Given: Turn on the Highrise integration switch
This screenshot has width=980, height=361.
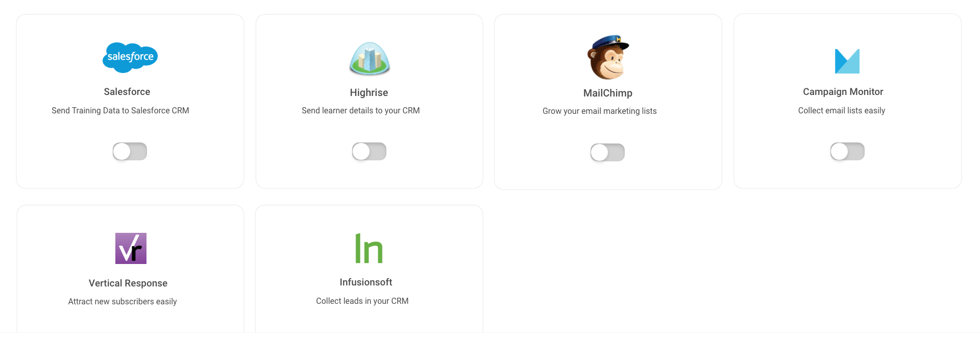Looking at the screenshot, I should pyautogui.click(x=369, y=151).
